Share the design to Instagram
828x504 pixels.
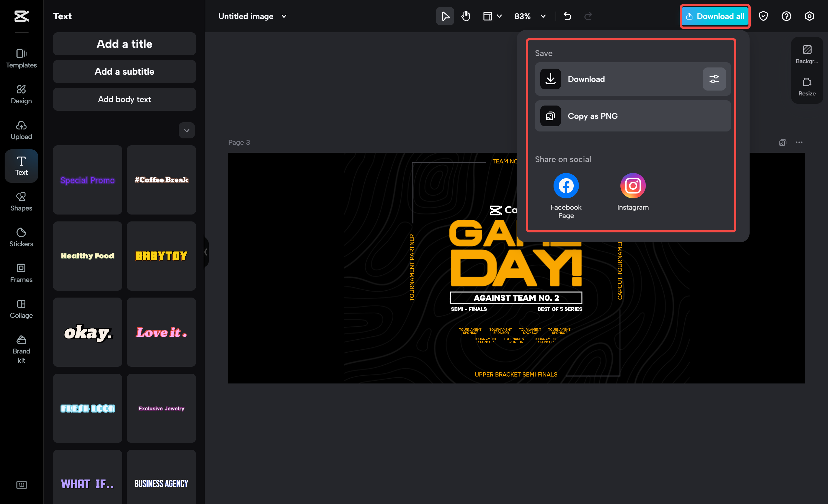click(x=633, y=185)
